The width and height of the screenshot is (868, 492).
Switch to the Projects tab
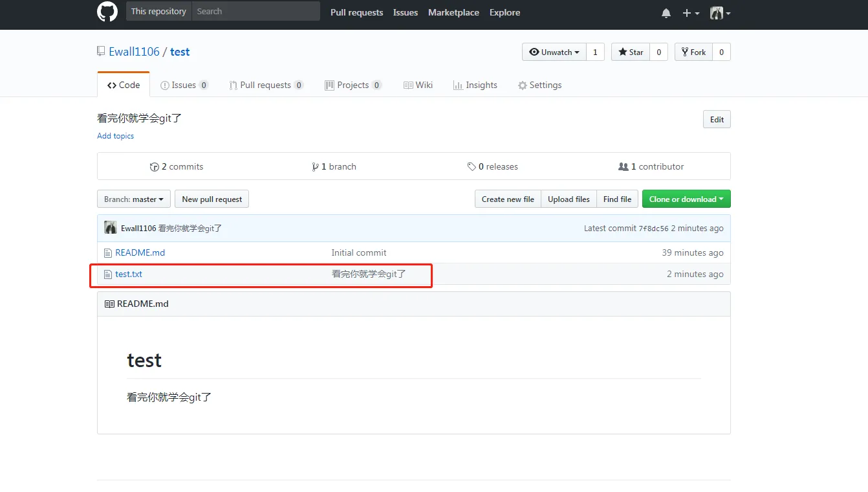point(353,85)
